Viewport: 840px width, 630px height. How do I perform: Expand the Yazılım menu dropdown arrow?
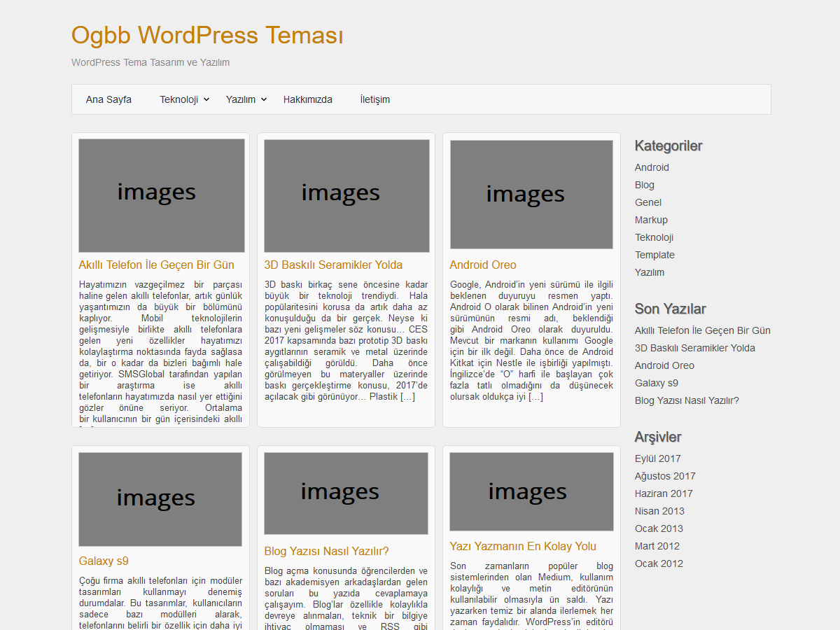click(x=264, y=100)
